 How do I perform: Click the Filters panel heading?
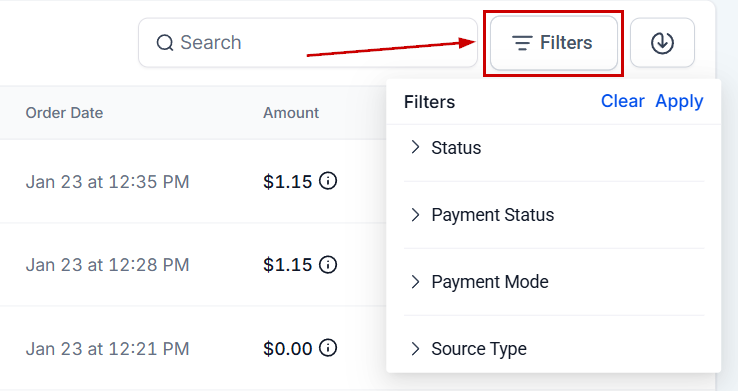(x=429, y=102)
